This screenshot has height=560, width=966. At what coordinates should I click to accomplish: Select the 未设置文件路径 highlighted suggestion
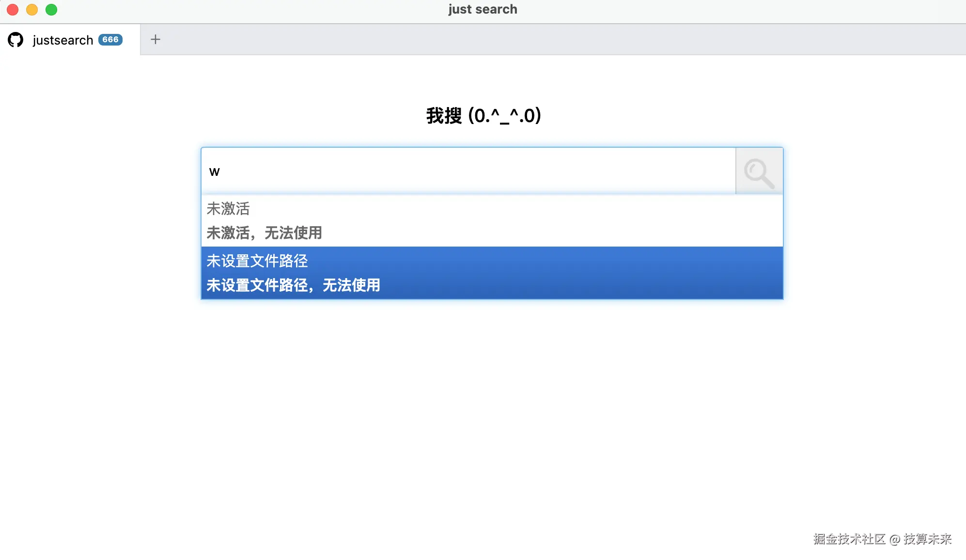257,261
